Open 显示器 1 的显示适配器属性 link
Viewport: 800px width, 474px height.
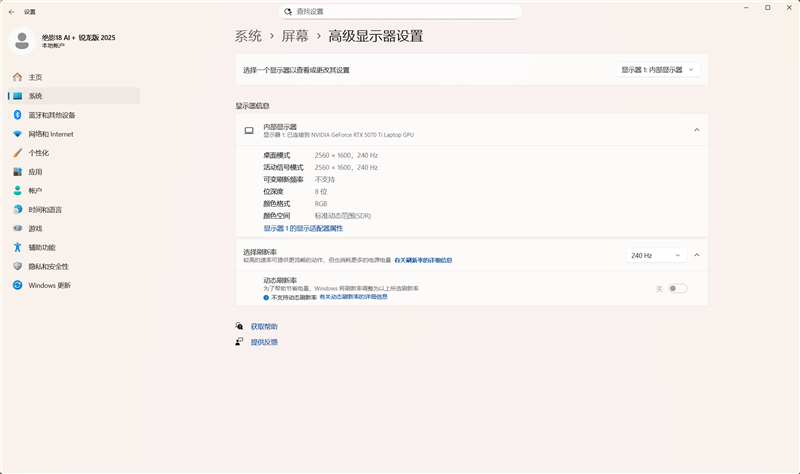click(303, 228)
